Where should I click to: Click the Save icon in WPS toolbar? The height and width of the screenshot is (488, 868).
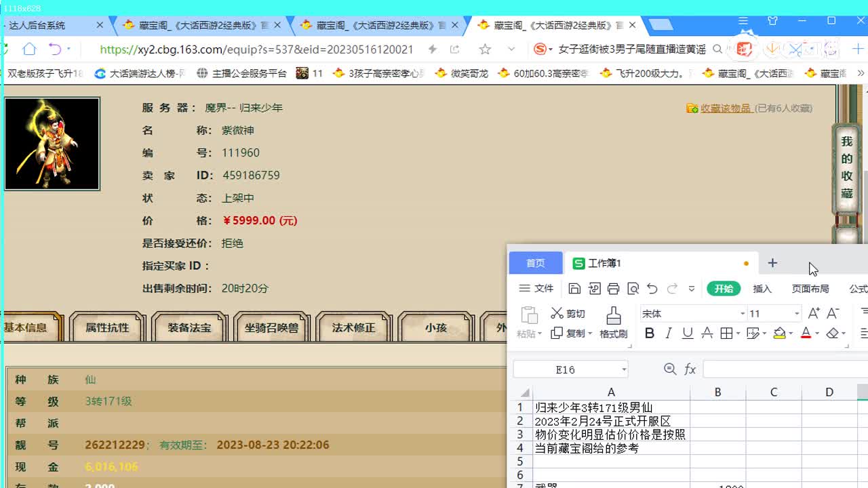(x=574, y=289)
